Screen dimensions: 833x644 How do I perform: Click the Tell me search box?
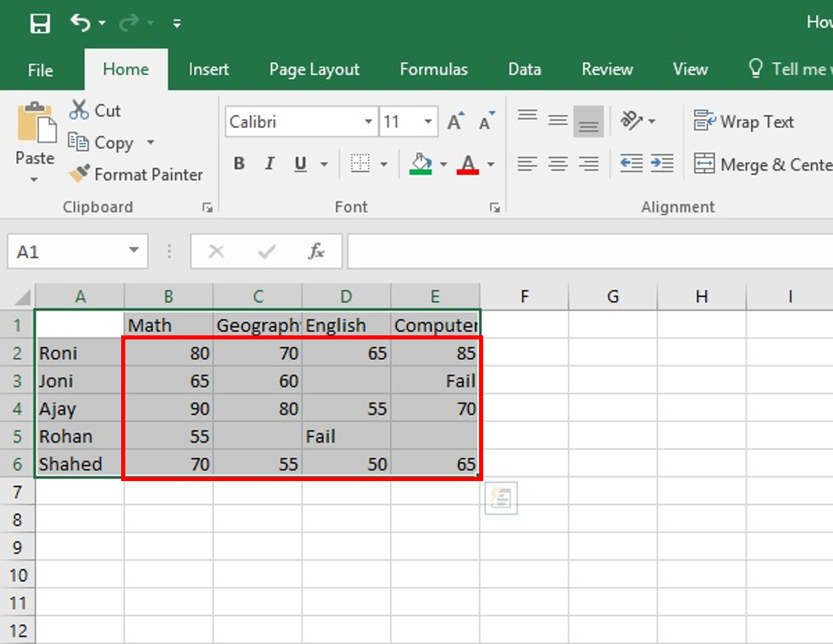click(789, 69)
